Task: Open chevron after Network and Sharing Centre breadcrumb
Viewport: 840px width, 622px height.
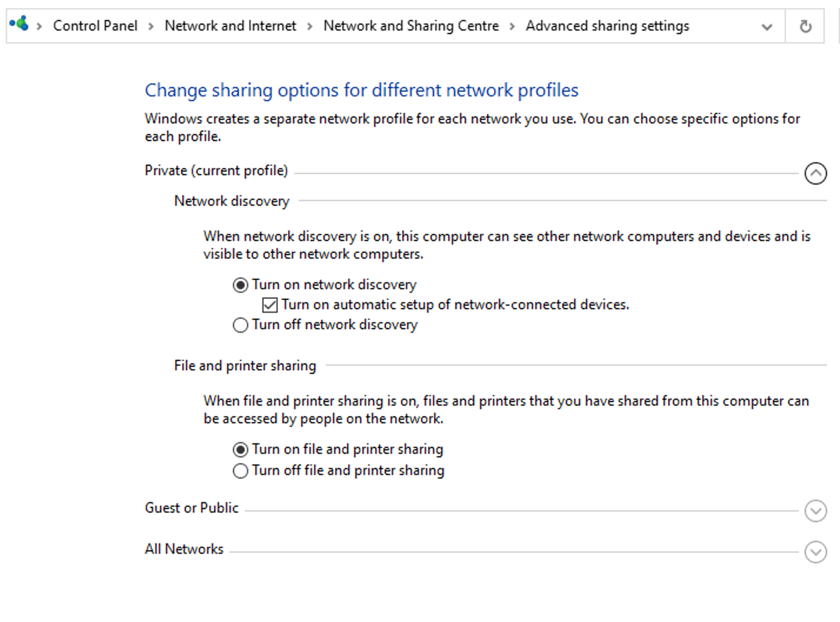Action: pos(512,26)
